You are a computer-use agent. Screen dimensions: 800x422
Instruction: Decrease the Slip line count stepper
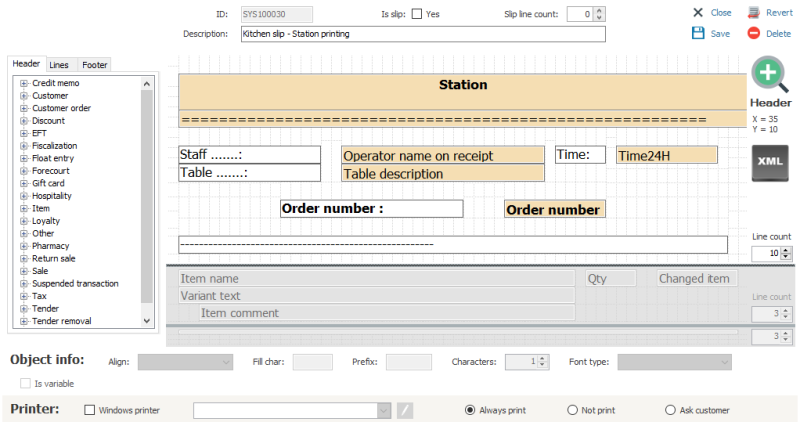pos(599,17)
